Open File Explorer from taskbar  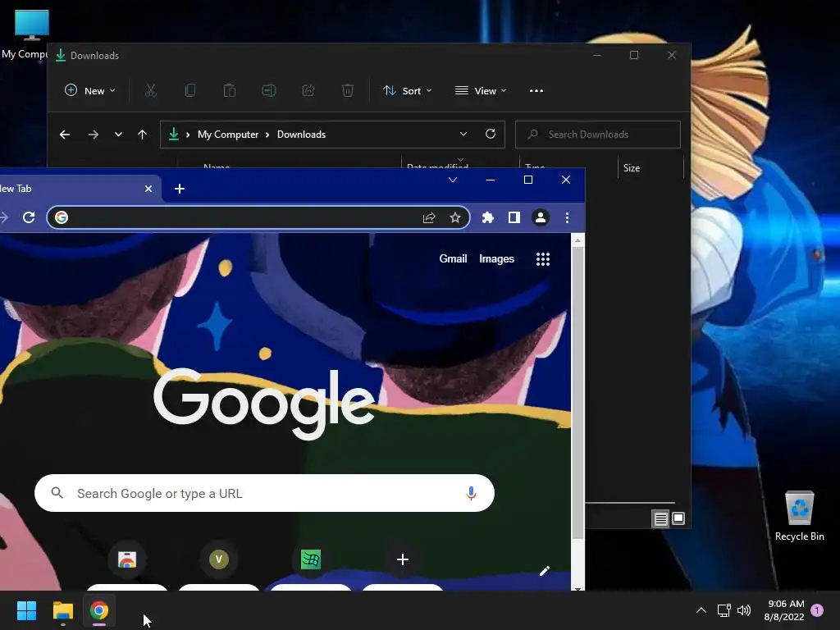click(x=62, y=610)
